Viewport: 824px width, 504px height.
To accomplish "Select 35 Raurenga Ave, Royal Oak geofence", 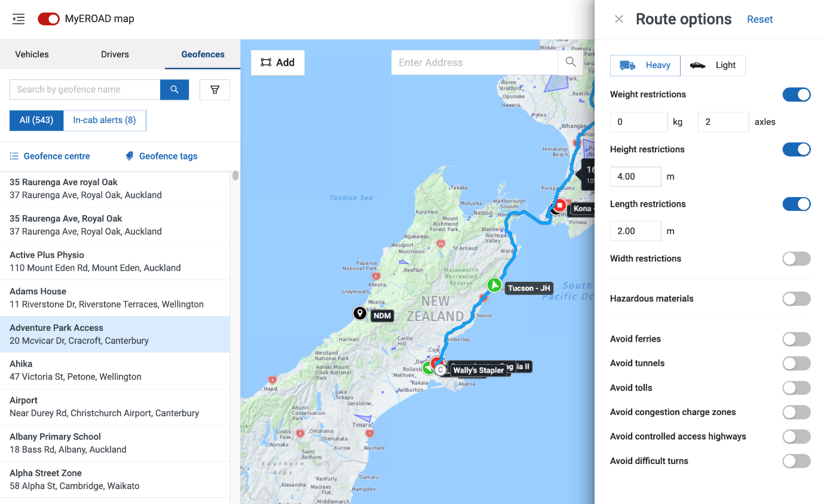I will [115, 225].
